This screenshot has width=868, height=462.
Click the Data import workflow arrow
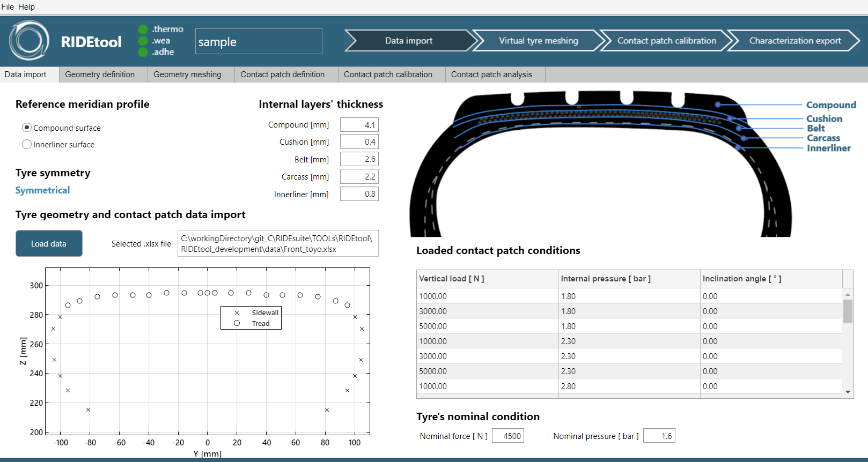[x=409, y=41]
